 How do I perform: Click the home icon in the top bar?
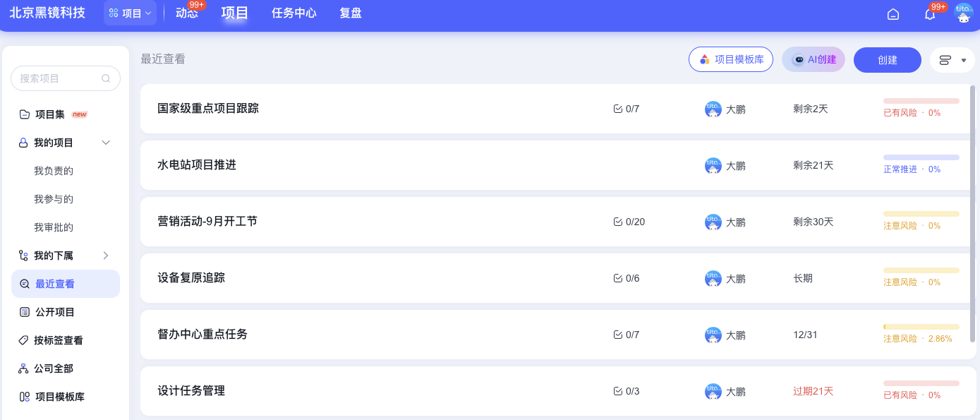point(893,13)
